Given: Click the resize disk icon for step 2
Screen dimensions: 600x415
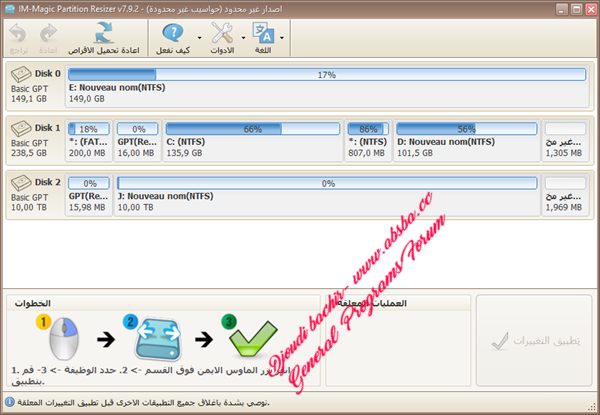Looking at the screenshot, I should point(158,339).
